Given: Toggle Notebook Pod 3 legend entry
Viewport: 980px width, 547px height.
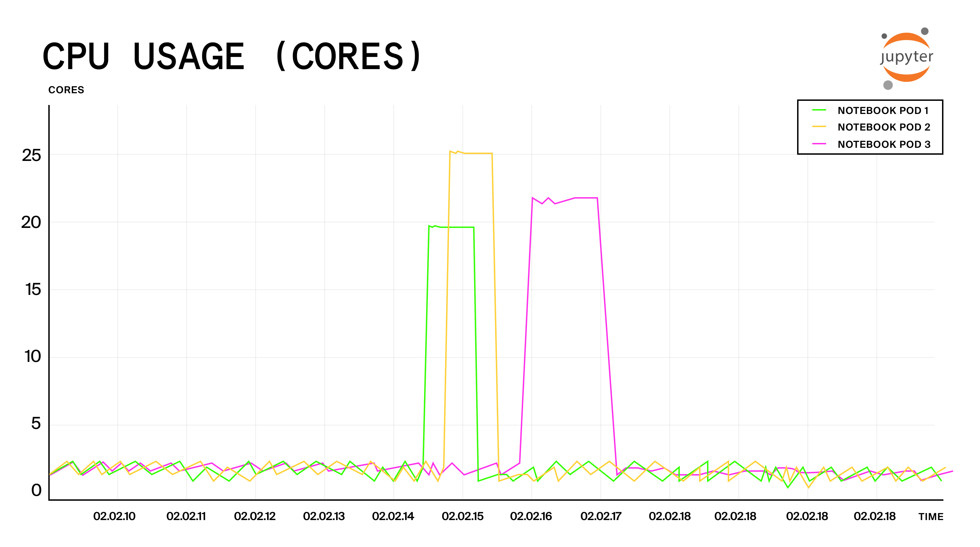Looking at the screenshot, I should (883, 144).
